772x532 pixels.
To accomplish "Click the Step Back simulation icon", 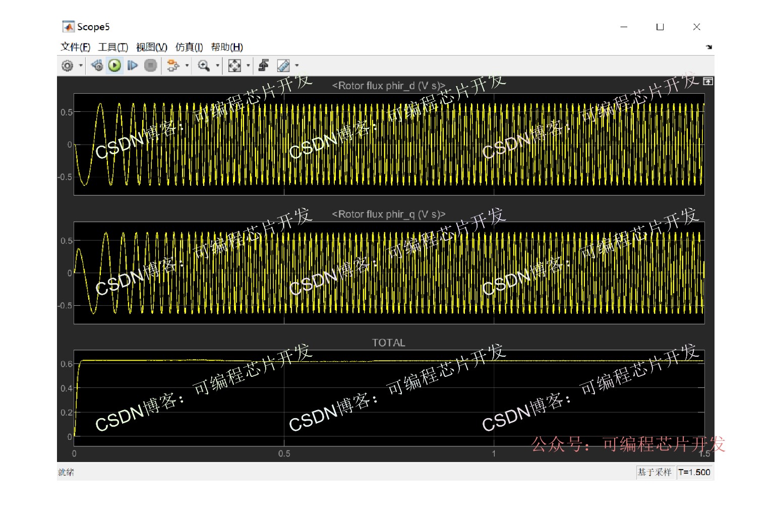I will [97, 65].
